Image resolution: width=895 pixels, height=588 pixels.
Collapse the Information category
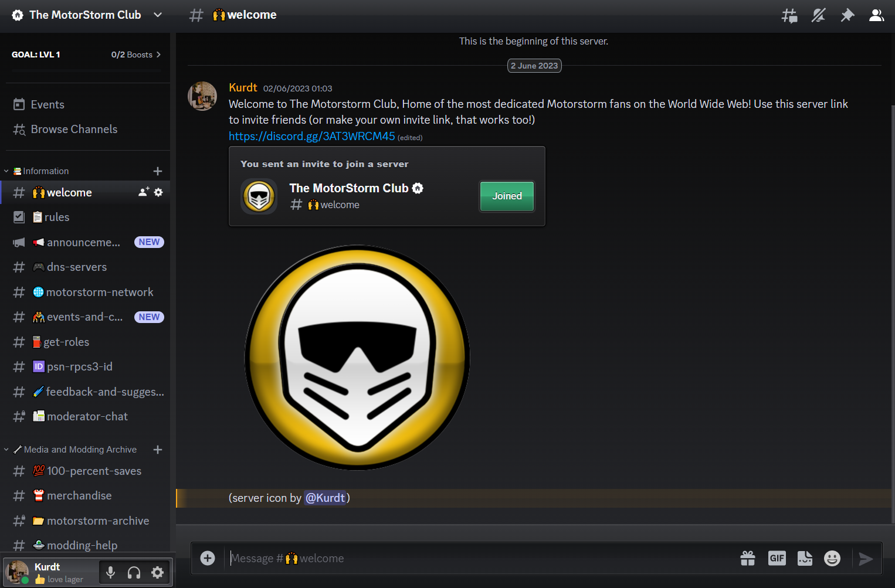[6, 171]
